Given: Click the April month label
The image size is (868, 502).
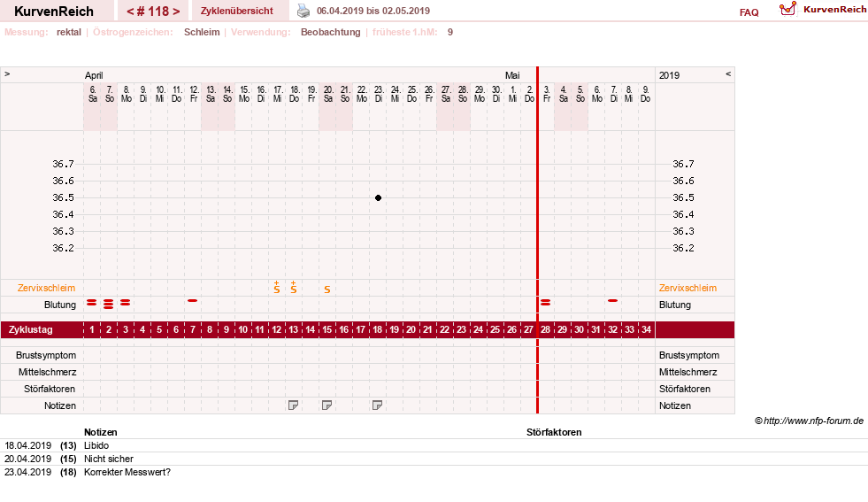Looking at the screenshot, I should [x=94, y=75].
